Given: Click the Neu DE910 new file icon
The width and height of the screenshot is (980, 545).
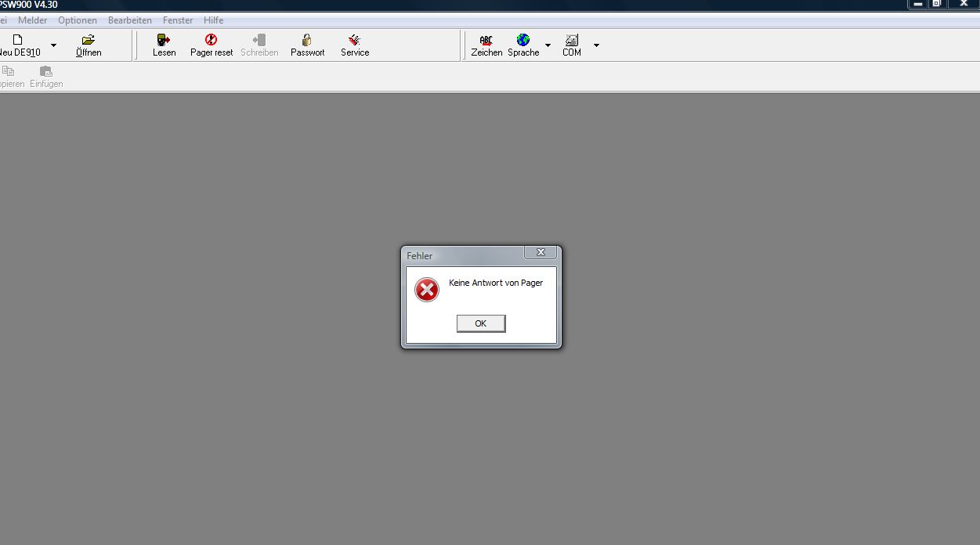Looking at the screenshot, I should click(18, 40).
